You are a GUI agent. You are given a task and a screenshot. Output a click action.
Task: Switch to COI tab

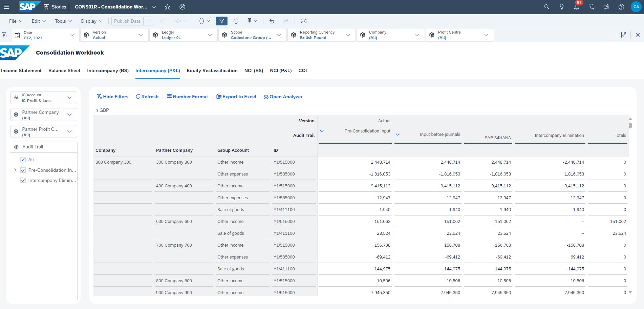tap(302, 70)
